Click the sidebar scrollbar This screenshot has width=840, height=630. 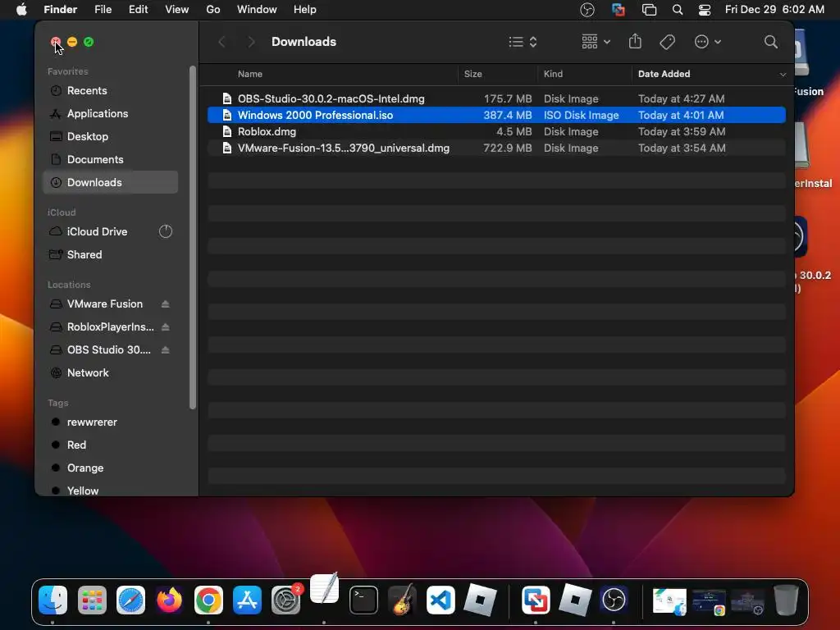tap(192, 238)
